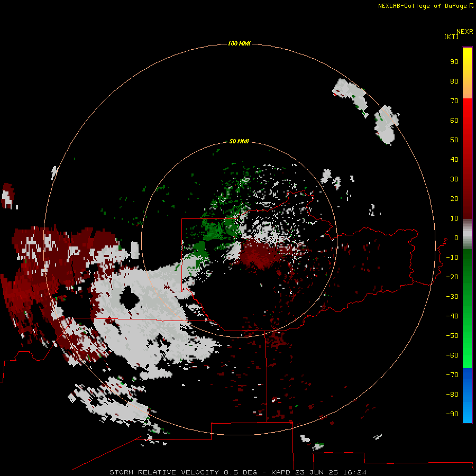Click the 100 NMI range ring label

click(x=239, y=43)
